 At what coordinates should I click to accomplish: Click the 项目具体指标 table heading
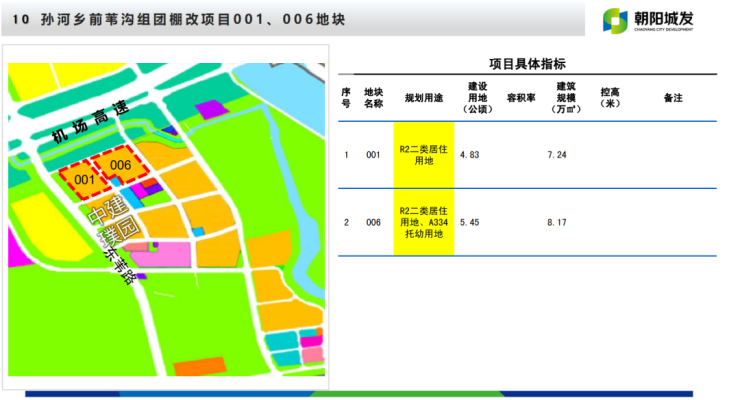click(x=527, y=63)
